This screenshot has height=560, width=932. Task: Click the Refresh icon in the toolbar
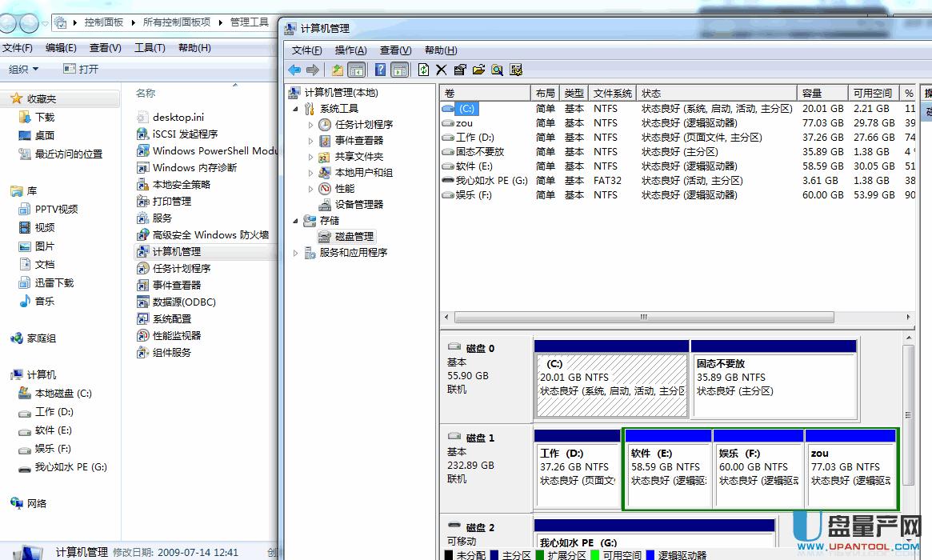tap(423, 70)
